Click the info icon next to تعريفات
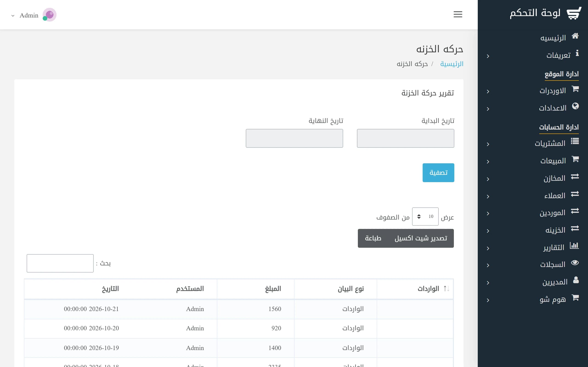This screenshot has height=367, width=588. point(577,53)
